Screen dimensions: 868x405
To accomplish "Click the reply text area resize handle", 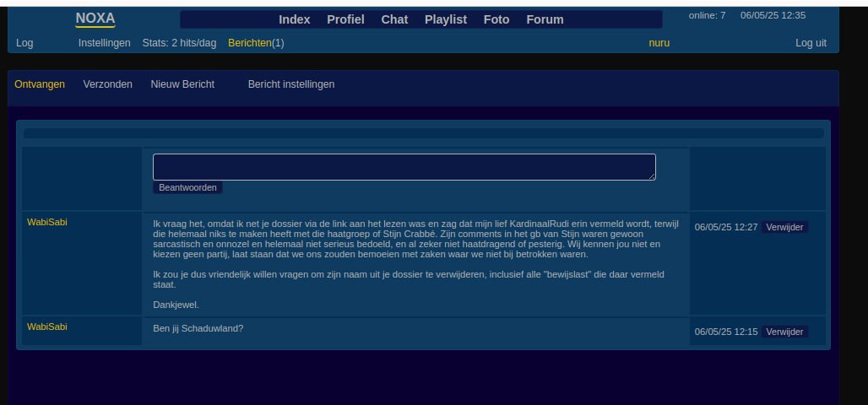I will 652,176.
